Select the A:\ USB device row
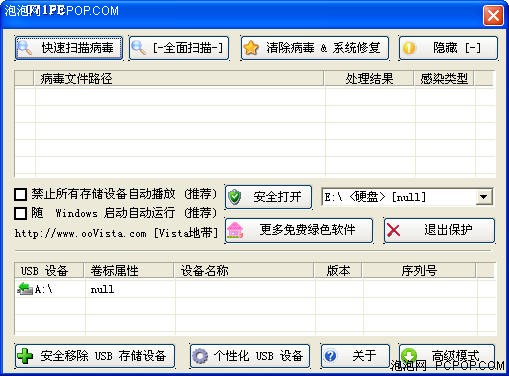Image resolution: width=509 pixels, height=376 pixels. [x=255, y=289]
